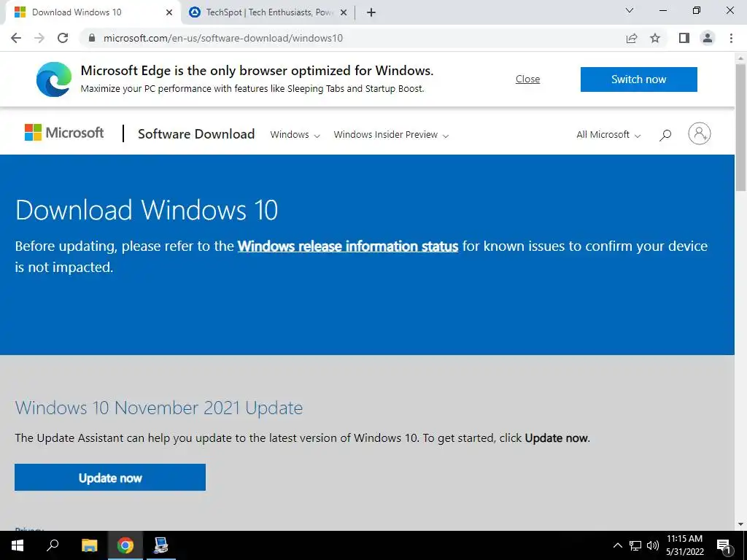Go back to the previous page
This screenshot has height=560, width=747.
pyautogui.click(x=16, y=38)
